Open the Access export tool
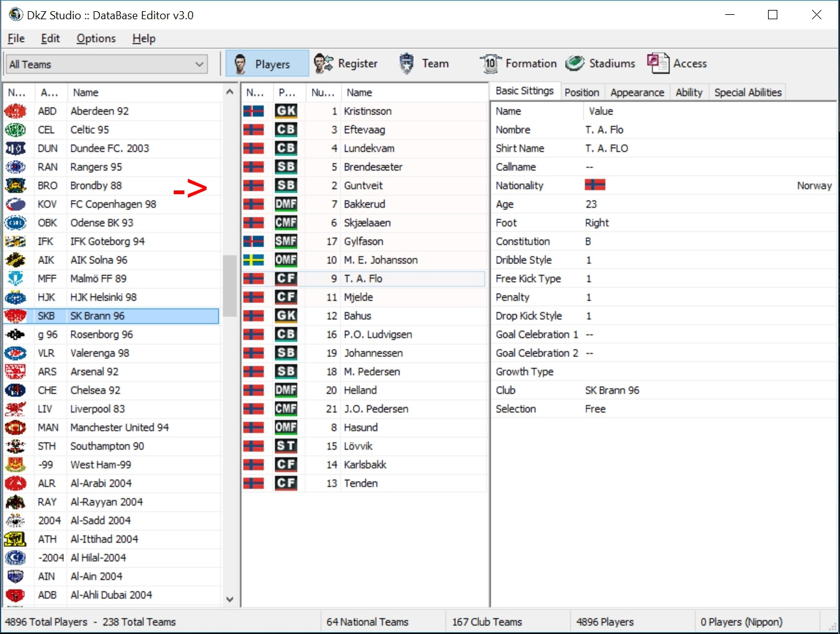The width and height of the screenshot is (840, 634). 677,63
